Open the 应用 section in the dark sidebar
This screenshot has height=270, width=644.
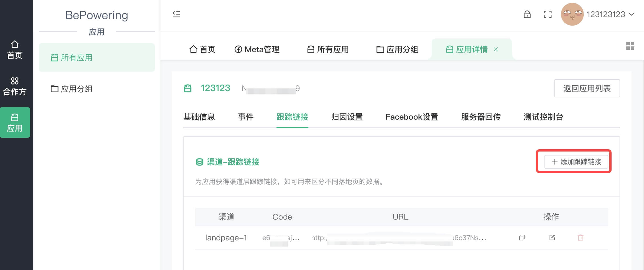15,122
